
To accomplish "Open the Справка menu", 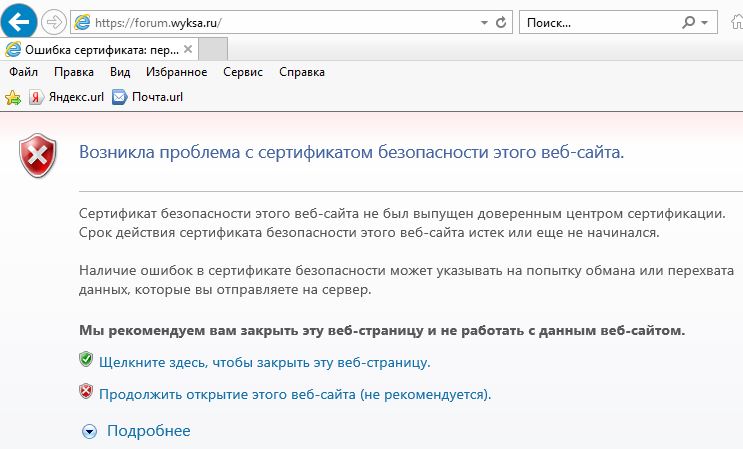I will coord(302,72).
